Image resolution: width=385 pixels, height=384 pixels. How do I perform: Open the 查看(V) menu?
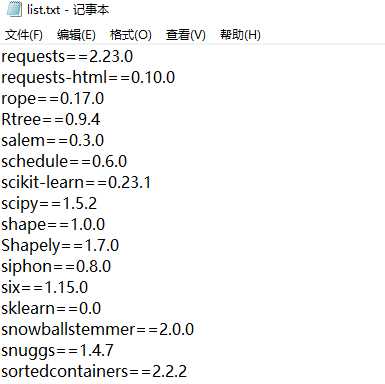186,35
